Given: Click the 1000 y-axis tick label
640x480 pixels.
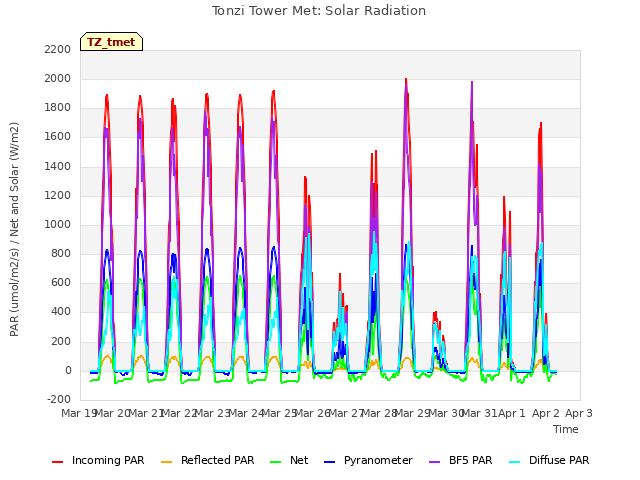Looking at the screenshot, I should [x=58, y=224].
